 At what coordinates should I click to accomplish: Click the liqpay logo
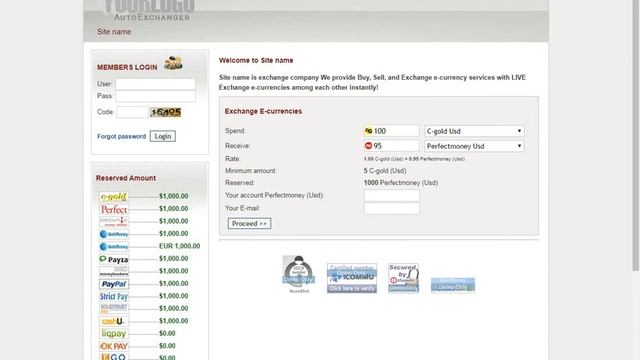coord(113,334)
